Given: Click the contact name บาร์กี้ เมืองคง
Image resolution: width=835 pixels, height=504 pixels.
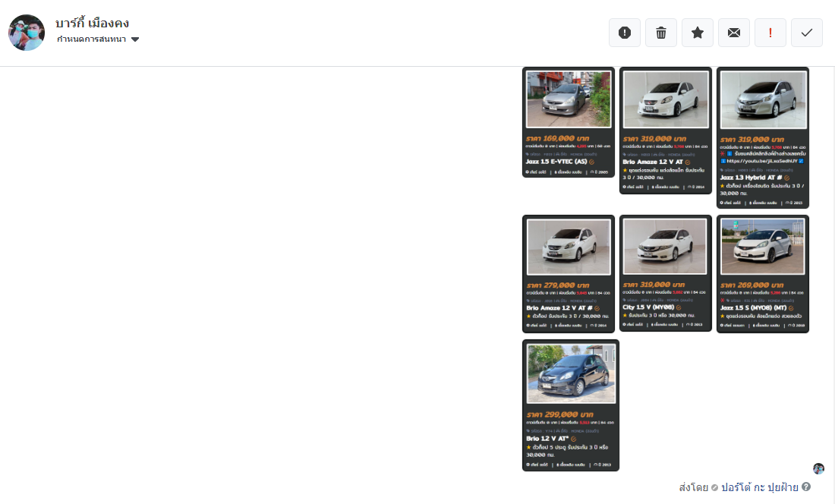Looking at the screenshot, I should tap(92, 23).
